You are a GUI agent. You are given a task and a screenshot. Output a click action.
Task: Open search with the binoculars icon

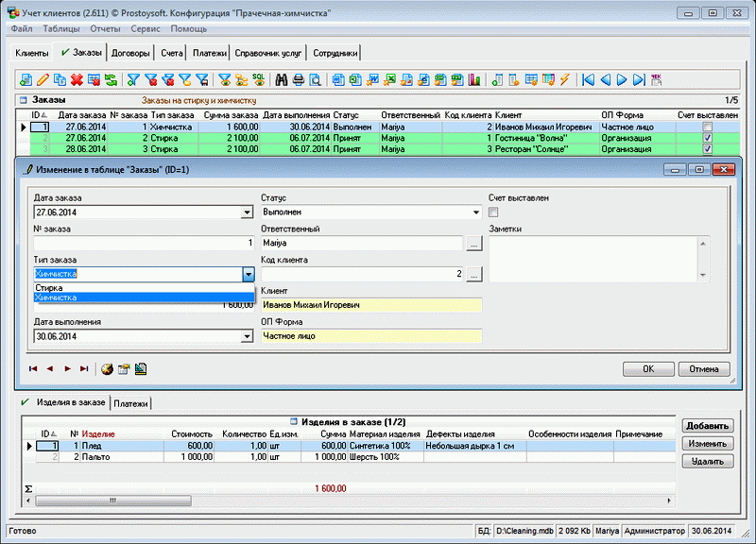(x=281, y=79)
